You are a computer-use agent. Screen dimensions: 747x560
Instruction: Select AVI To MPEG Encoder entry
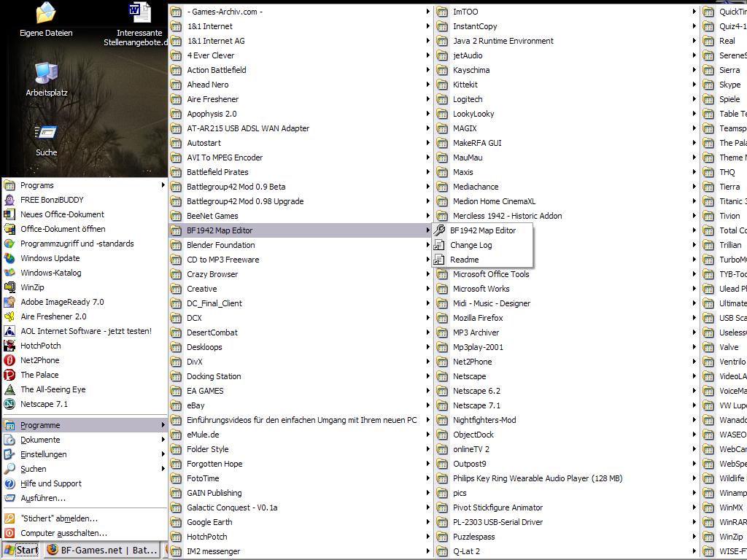(x=300, y=157)
